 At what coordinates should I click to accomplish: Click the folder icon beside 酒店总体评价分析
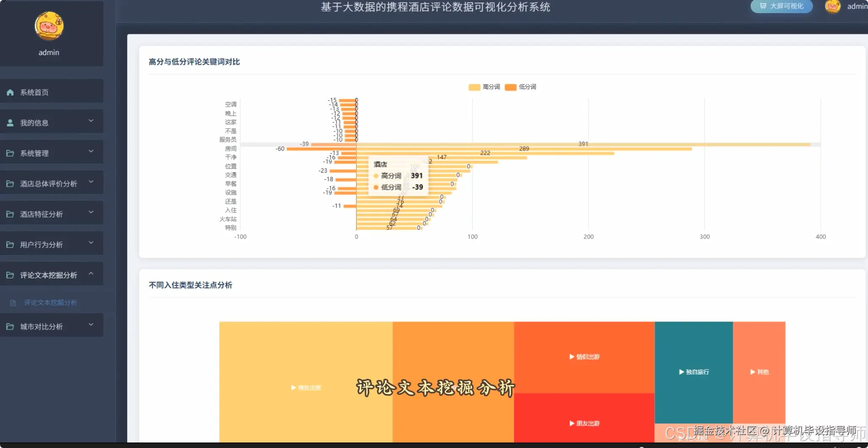(10, 184)
